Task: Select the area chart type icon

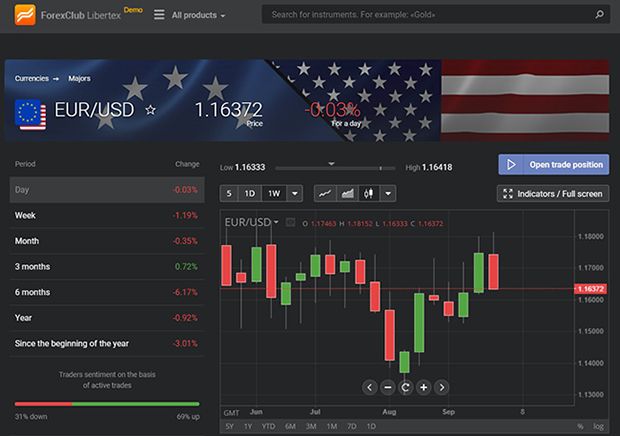Action: coord(347,193)
